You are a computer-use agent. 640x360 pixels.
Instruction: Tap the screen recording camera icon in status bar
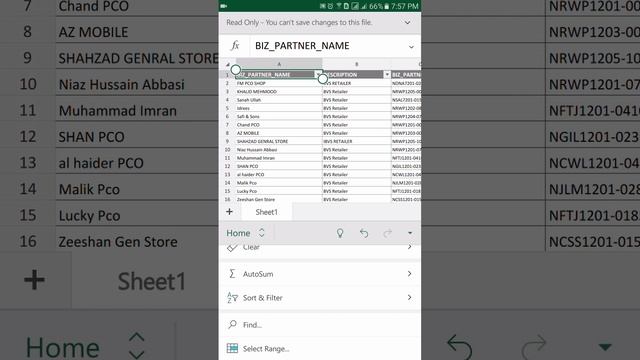[x=224, y=6]
